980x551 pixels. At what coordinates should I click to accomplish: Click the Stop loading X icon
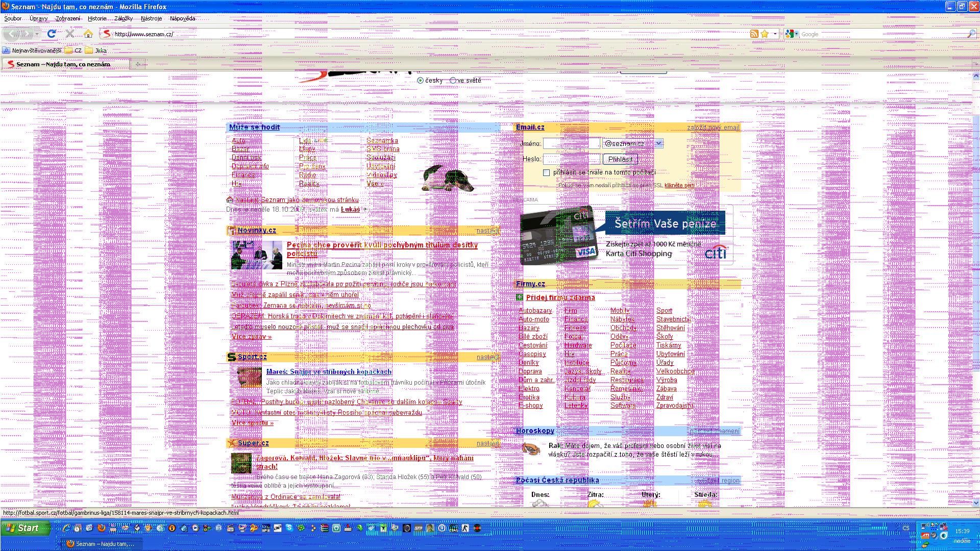[70, 34]
